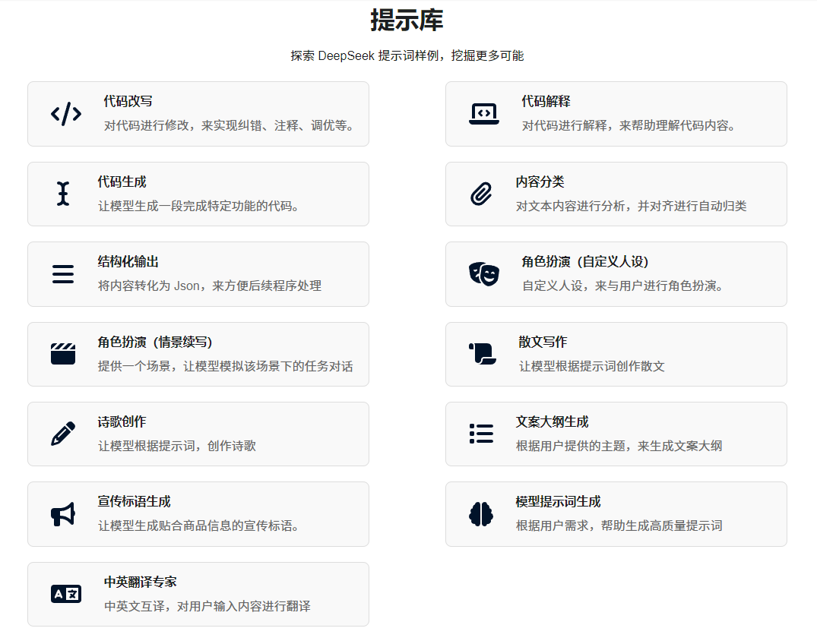817x644 pixels.
Task: Open the 散文写作 prompt example
Action: pos(616,354)
